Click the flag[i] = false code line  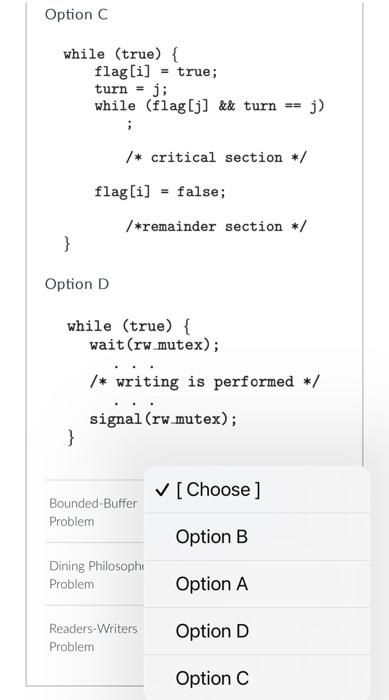point(160,192)
